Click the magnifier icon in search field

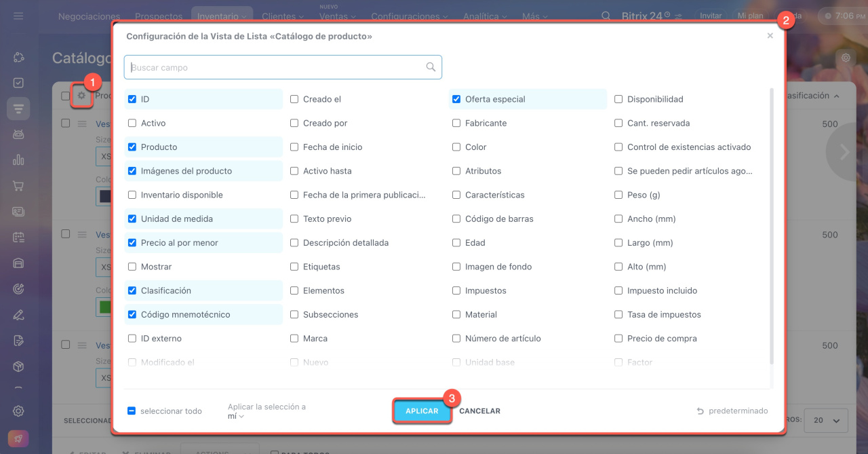click(x=431, y=67)
